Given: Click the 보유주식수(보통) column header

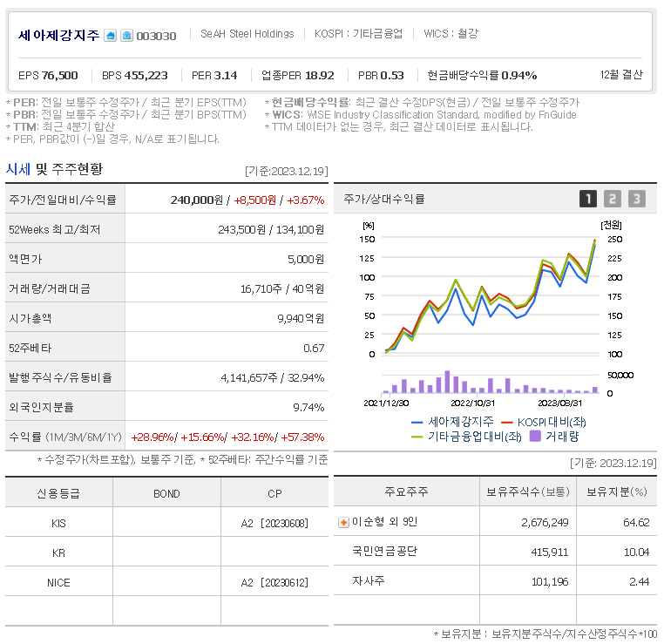Looking at the screenshot, I should 528,491.
